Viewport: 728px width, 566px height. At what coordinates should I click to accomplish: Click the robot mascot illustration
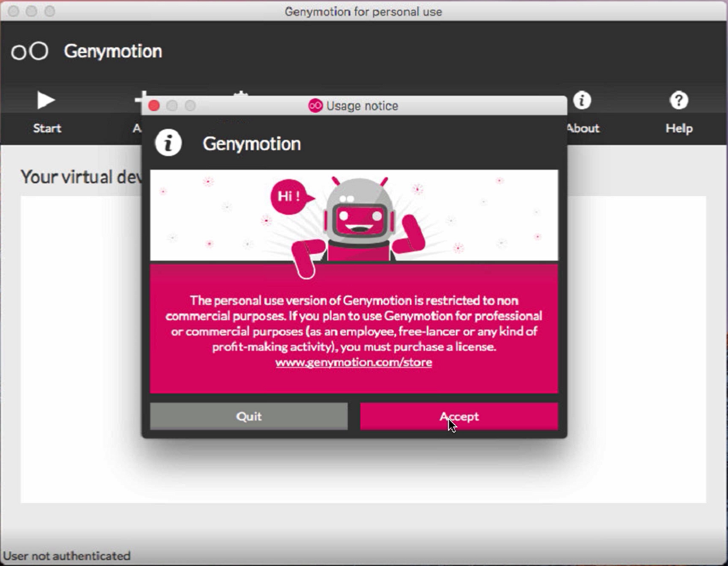point(358,226)
